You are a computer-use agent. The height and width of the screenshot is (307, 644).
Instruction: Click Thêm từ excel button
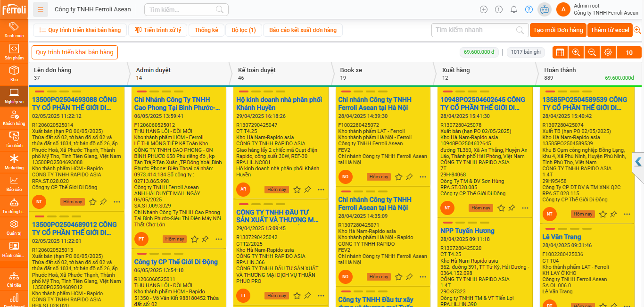click(610, 30)
